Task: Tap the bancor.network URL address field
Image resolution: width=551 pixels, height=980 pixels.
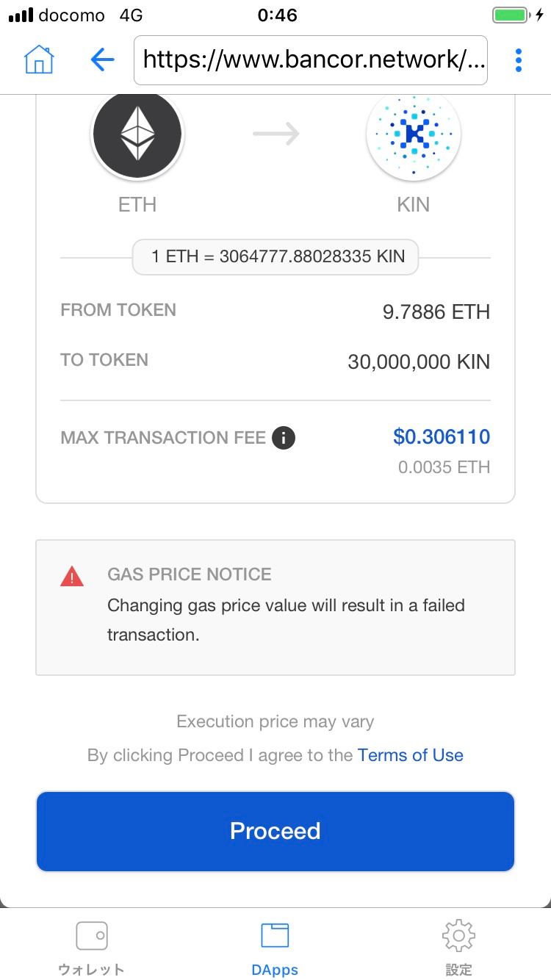Action: point(311,60)
